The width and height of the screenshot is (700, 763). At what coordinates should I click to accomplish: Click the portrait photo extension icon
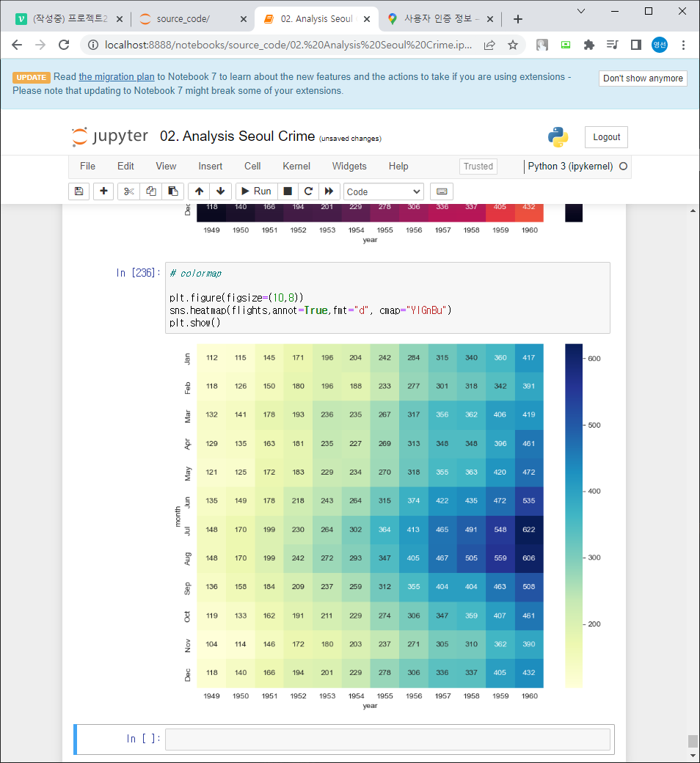[x=542, y=45]
